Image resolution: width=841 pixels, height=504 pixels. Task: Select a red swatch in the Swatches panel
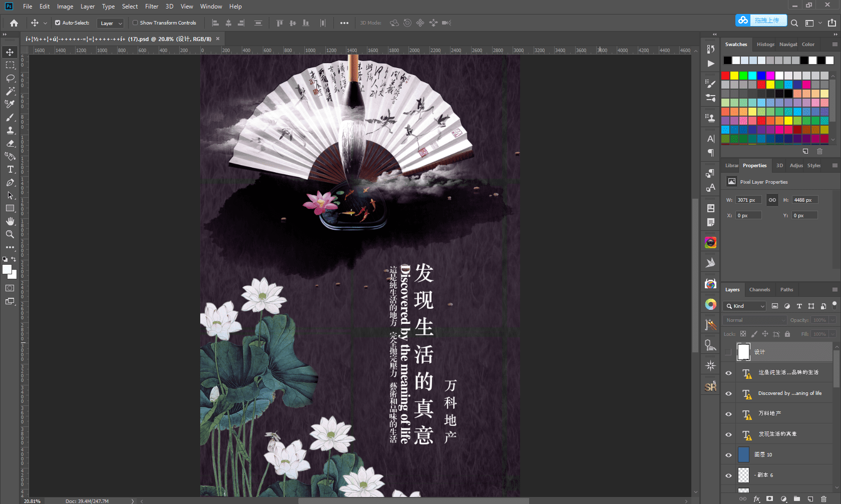726,75
